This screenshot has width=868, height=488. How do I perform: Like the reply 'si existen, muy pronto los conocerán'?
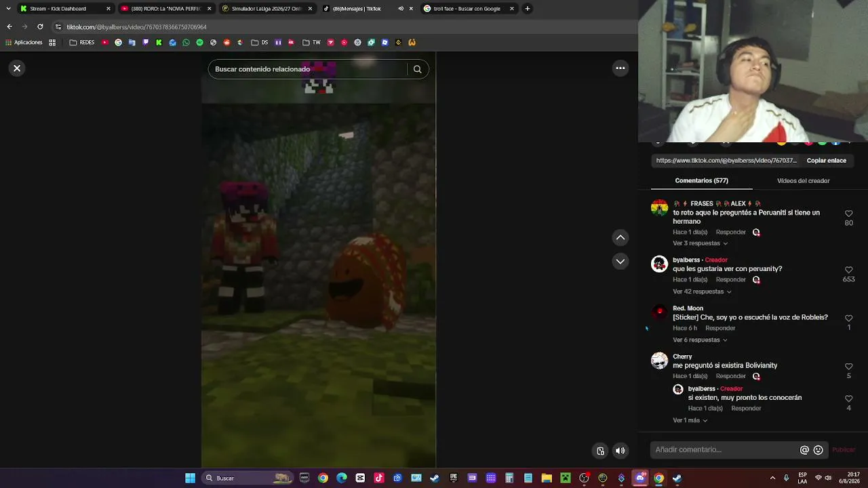848,399
